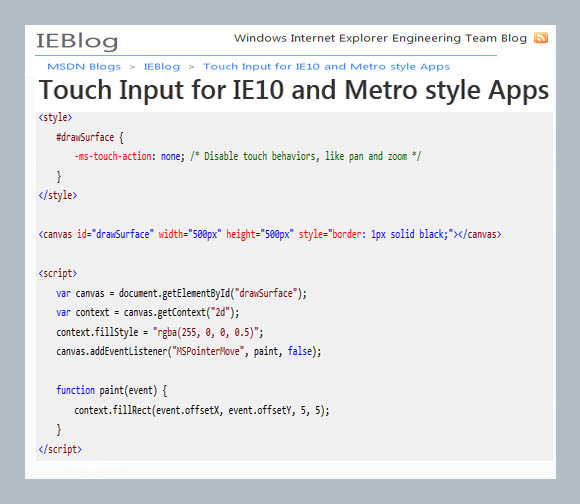This screenshot has height=504, width=580.
Task: Click the first breadcrumb separator arrow
Action: 132,67
